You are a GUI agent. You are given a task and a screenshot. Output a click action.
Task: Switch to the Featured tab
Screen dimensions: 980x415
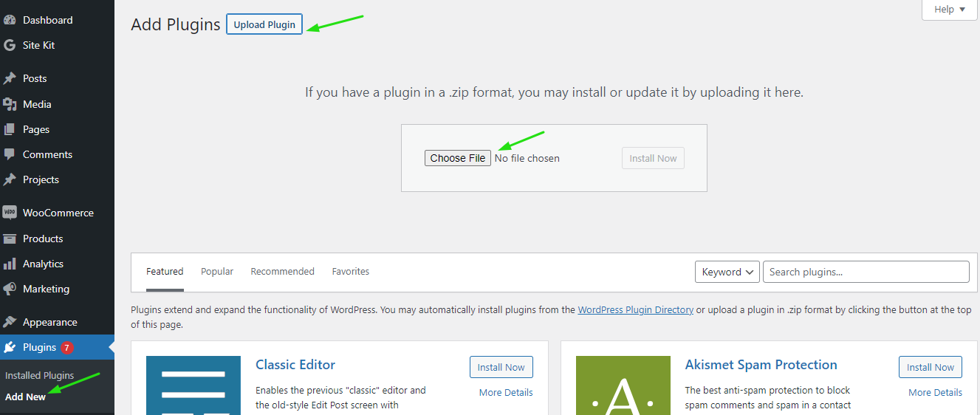(x=165, y=272)
